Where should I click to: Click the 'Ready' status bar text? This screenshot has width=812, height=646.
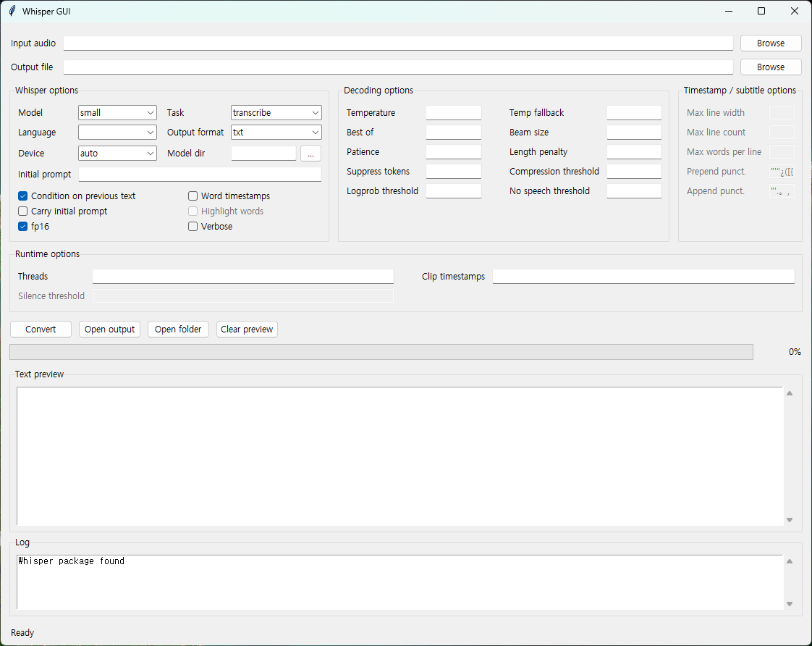22,632
